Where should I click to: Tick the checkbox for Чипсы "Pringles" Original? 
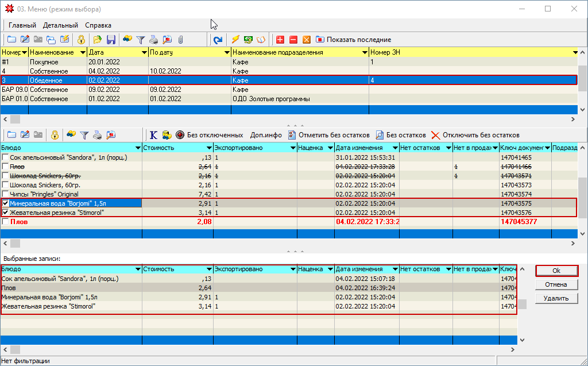[5, 194]
